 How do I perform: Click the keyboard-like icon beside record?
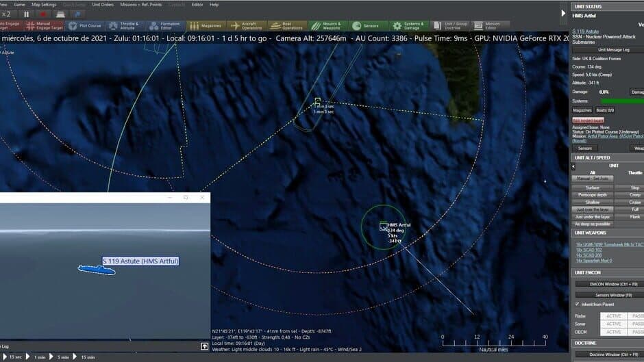tap(60, 14)
